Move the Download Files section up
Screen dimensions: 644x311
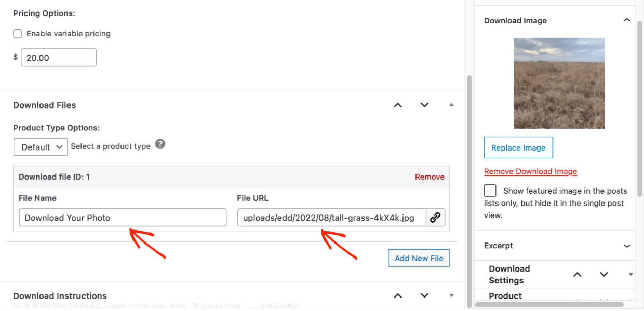point(397,105)
